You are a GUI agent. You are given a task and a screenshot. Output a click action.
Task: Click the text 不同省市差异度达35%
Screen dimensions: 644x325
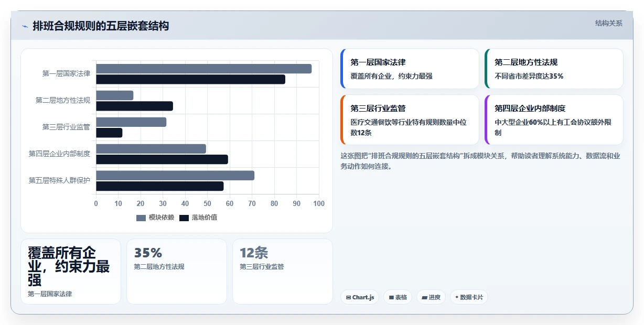[529, 76]
